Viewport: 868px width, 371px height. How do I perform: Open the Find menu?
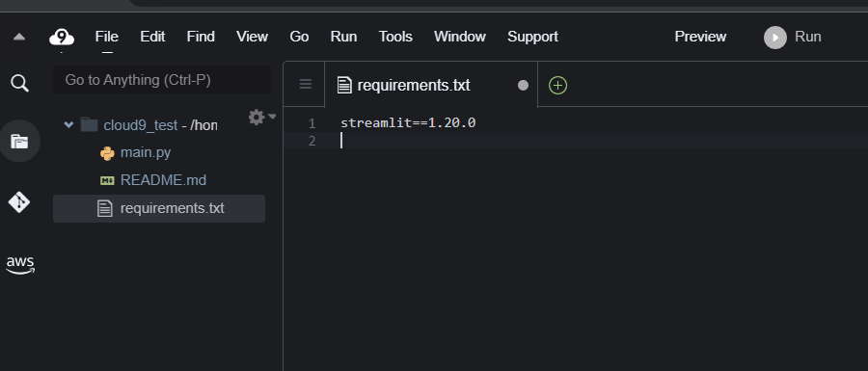click(x=201, y=37)
